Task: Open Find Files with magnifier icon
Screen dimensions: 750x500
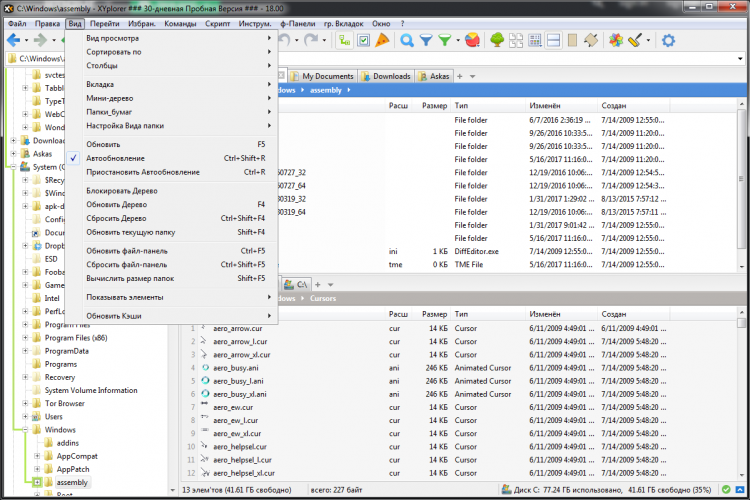Action: tap(407, 41)
